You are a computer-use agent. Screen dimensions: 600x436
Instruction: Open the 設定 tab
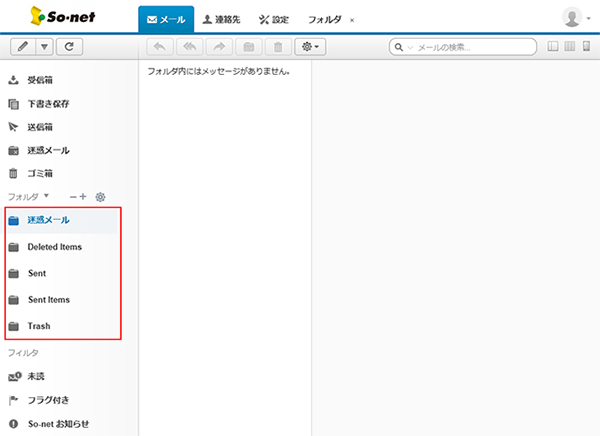(273, 19)
